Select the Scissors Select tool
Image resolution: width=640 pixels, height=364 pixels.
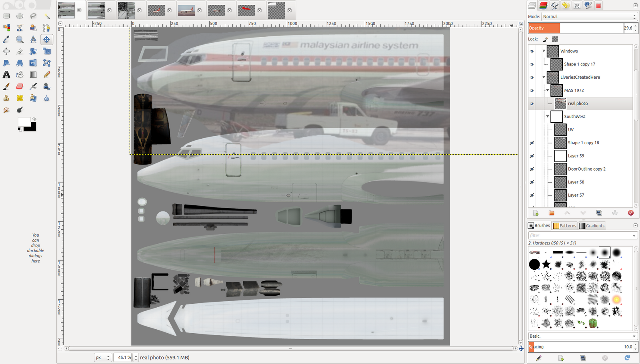tap(20, 28)
